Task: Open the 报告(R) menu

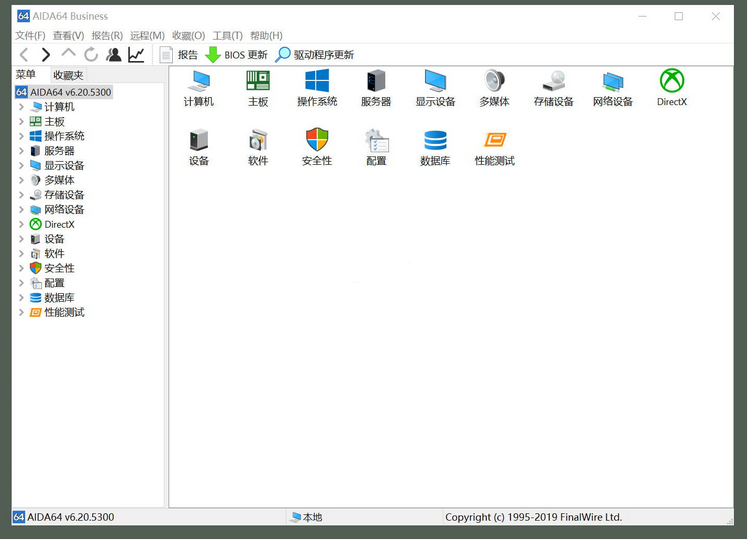Action: click(x=107, y=36)
